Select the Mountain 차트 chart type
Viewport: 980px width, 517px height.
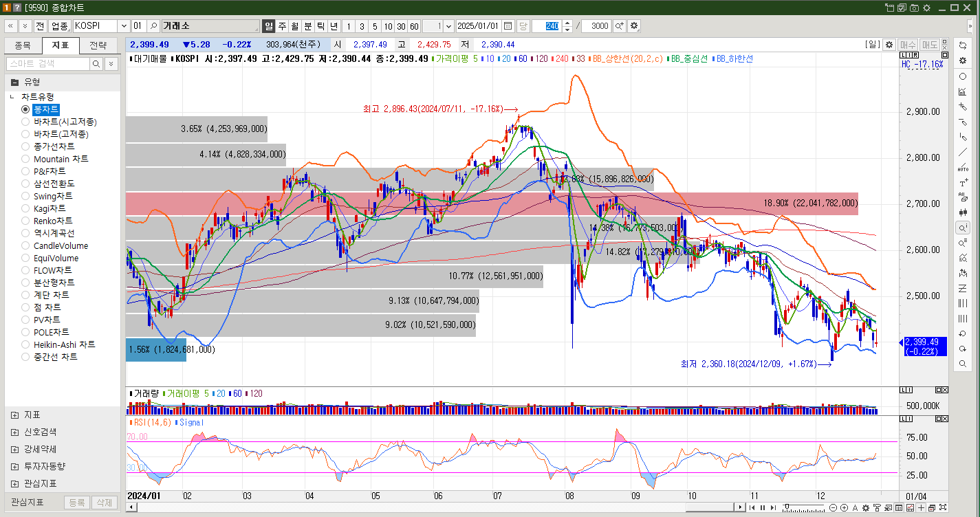pyautogui.click(x=25, y=159)
